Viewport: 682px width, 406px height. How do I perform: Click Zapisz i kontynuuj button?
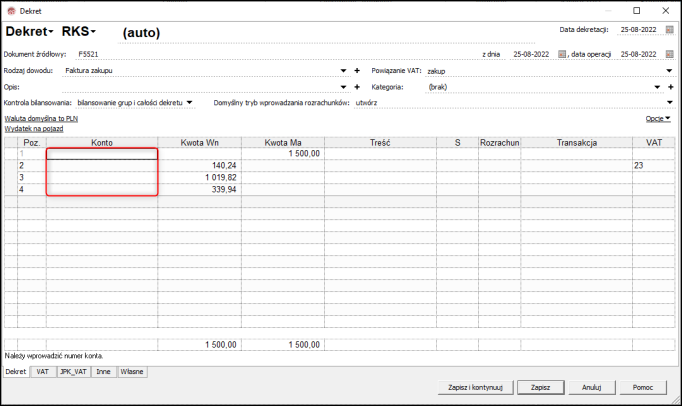pyautogui.click(x=475, y=387)
